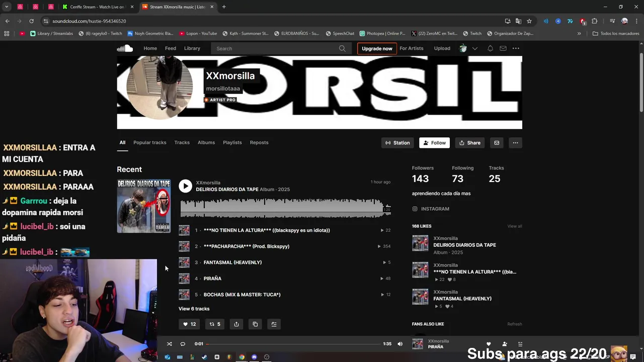Viewport: 644px width, 362px height.
Task: Click the Google Translate icon
Action: (518, 21)
